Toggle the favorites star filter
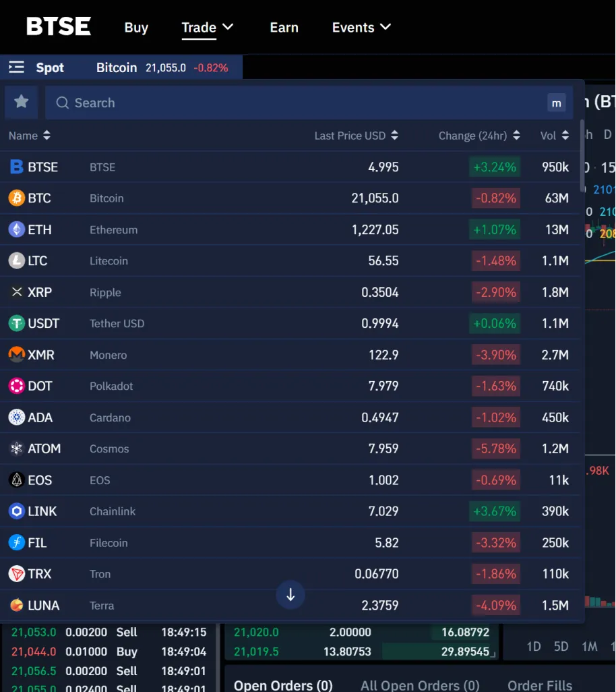 [21, 103]
